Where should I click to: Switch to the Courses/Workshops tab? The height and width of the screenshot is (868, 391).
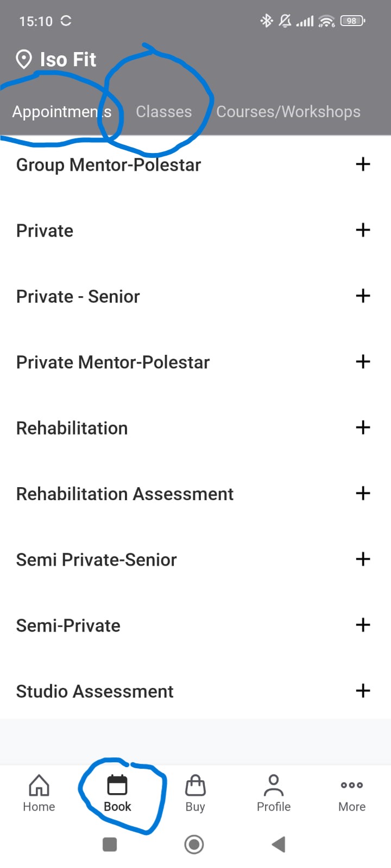[288, 112]
